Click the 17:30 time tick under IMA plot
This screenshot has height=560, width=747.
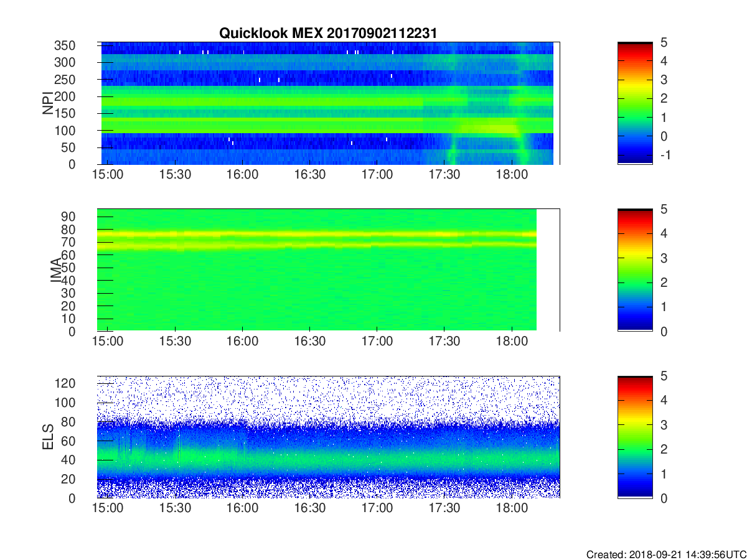point(444,343)
